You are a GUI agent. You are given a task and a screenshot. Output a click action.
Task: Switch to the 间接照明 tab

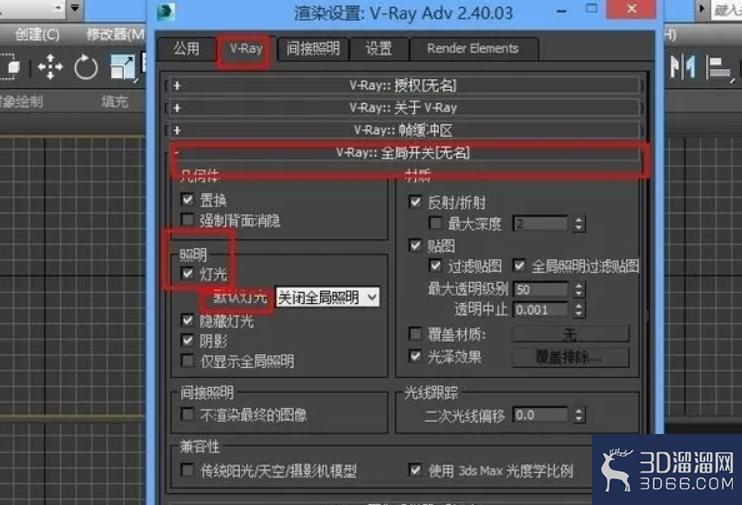[x=313, y=48]
